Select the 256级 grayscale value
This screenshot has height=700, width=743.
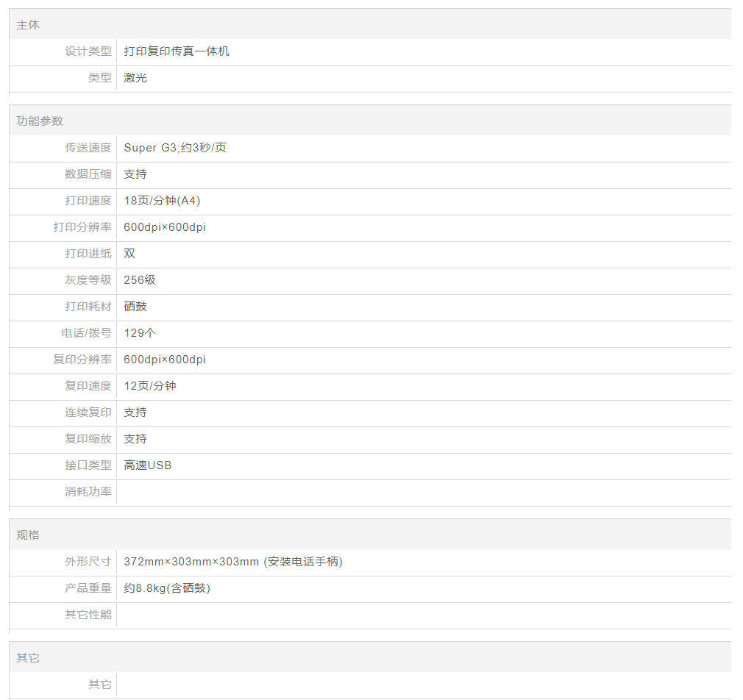click(x=140, y=280)
